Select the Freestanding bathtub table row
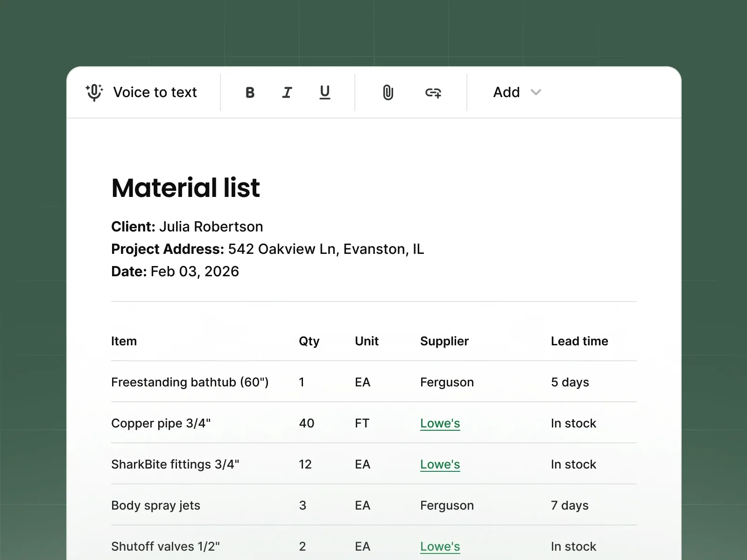747x560 pixels. coord(190,382)
